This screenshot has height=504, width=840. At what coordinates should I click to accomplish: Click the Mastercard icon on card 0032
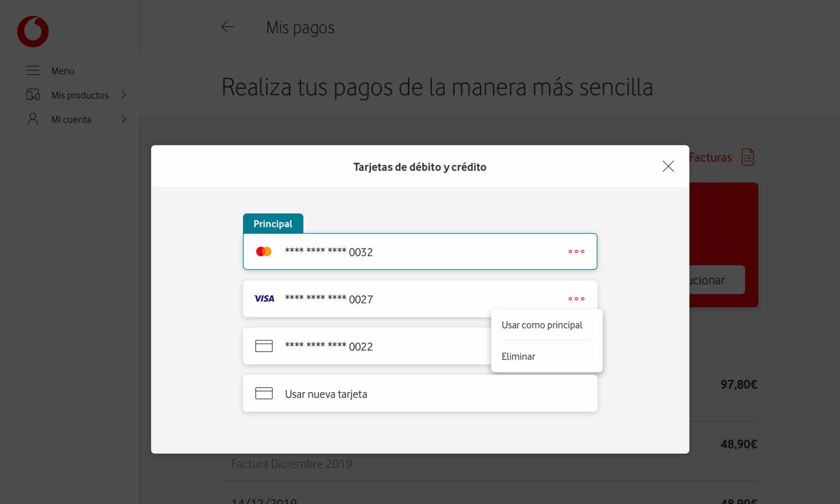point(264,251)
